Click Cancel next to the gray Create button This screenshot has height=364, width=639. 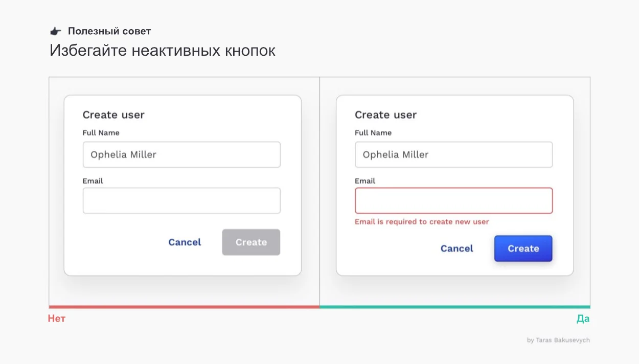pyautogui.click(x=185, y=242)
